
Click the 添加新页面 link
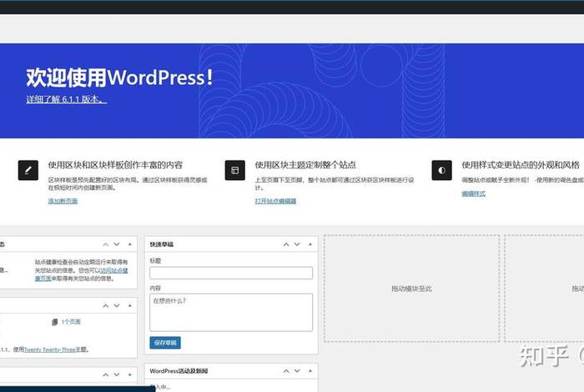[63, 201]
